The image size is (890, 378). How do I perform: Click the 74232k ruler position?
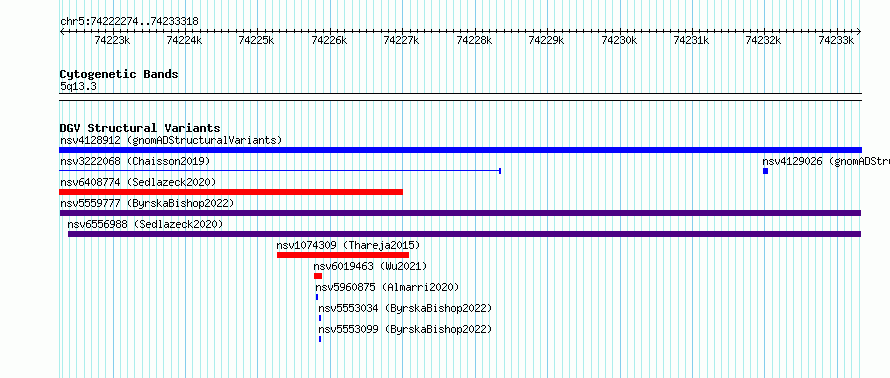[x=764, y=40]
